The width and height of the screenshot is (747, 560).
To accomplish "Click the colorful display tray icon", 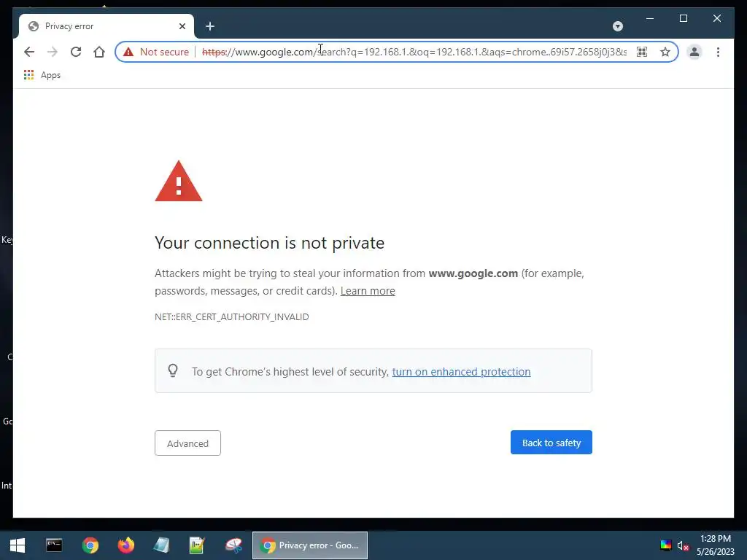I will [x=665, y=545].
